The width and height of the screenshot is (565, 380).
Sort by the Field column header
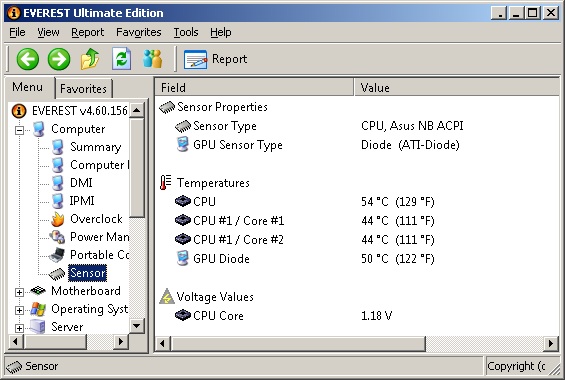tap(254, 88)
